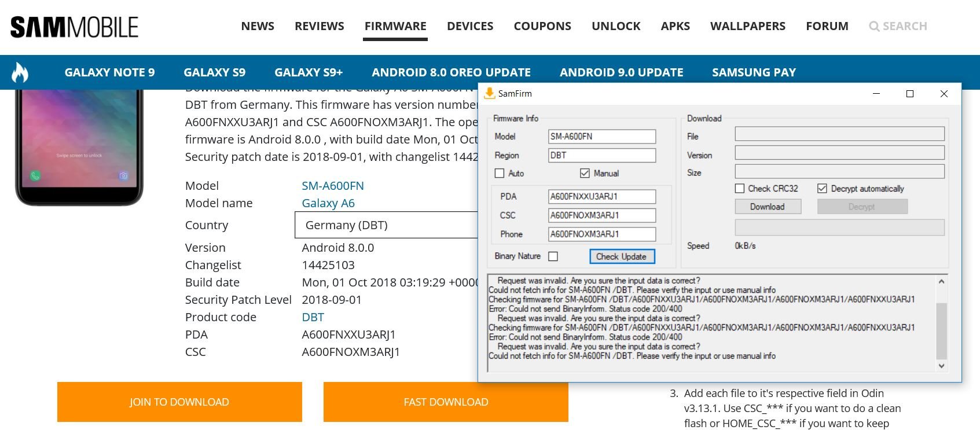Open the NEWS menu
Screen dimensions: 980x430
coord(258,26)
